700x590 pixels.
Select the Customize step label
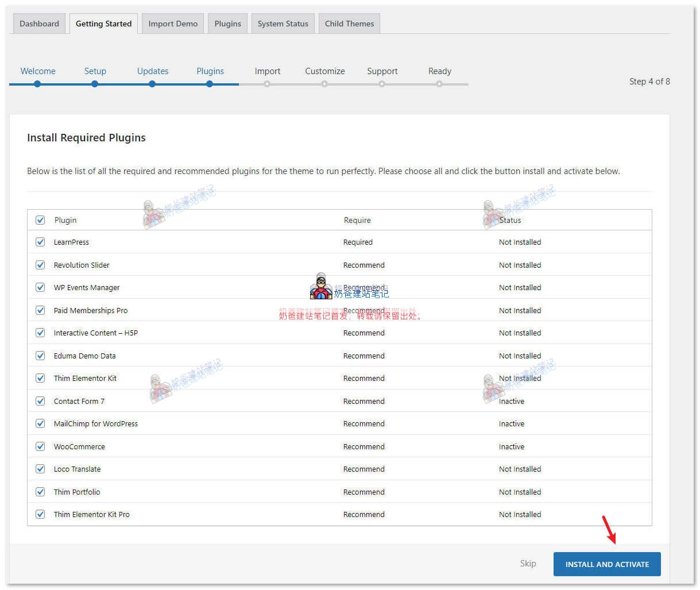(324, 71)
